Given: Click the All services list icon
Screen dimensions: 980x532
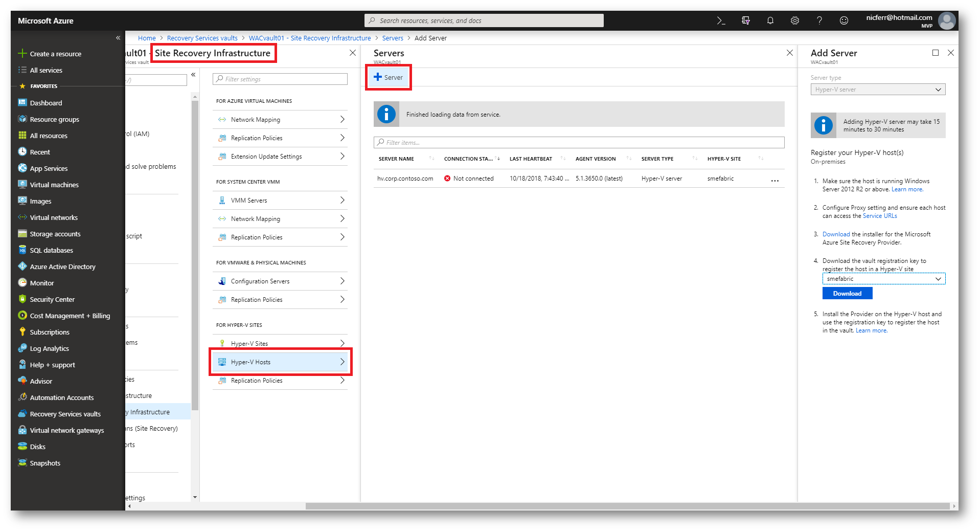Looking at the screenshot, I should pos(22,70).
